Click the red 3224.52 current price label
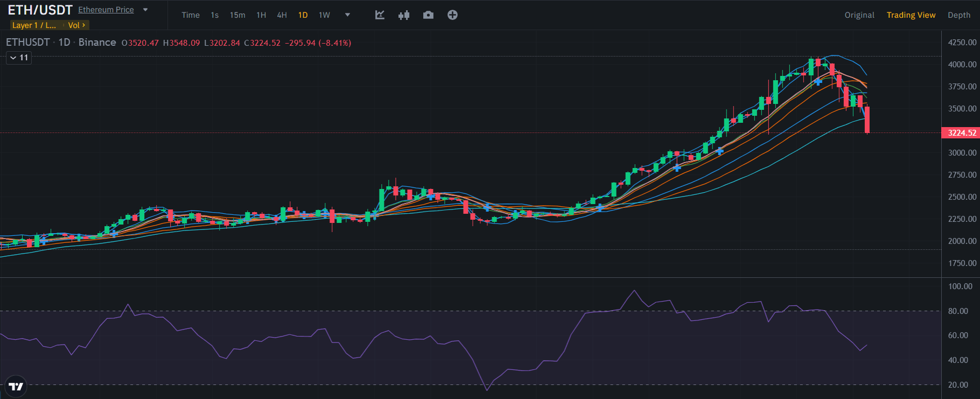This screenshot has width=980, height=399. [x=961, y=133]
